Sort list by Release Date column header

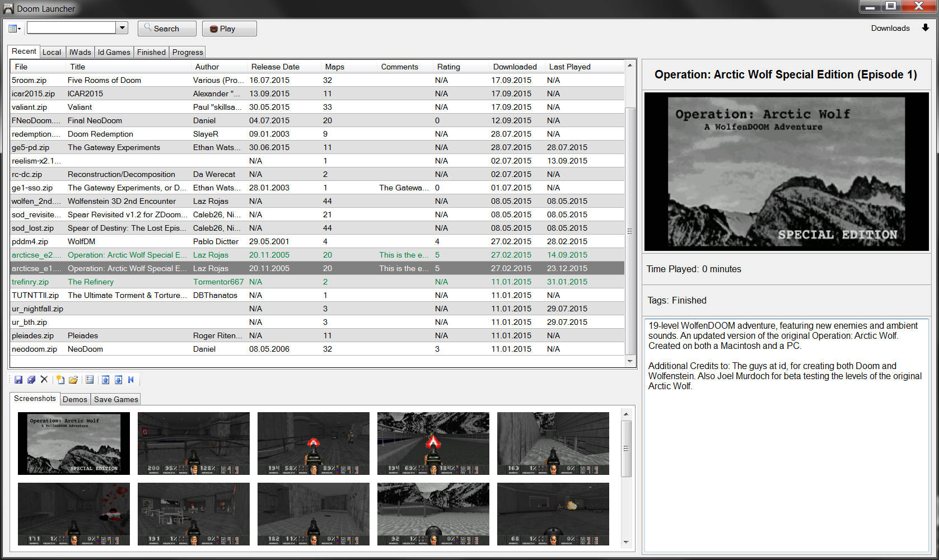275,67
